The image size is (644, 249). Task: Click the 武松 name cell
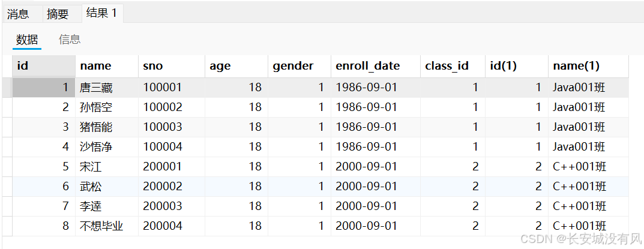coord(91,187)
